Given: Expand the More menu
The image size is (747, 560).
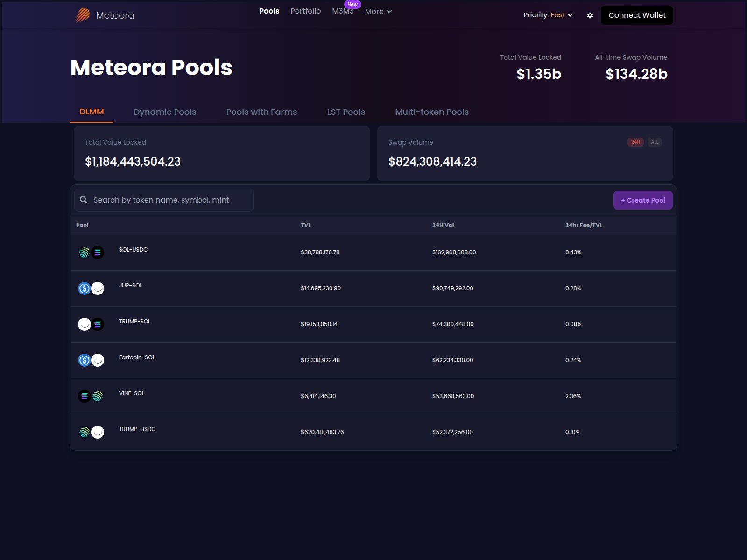Looking at the screenshot, I should click(378, 11).
